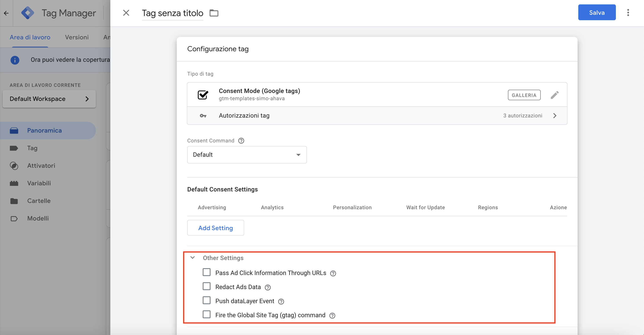
Task: Click help icon next to Consent Command
Action: coord(241,140)
